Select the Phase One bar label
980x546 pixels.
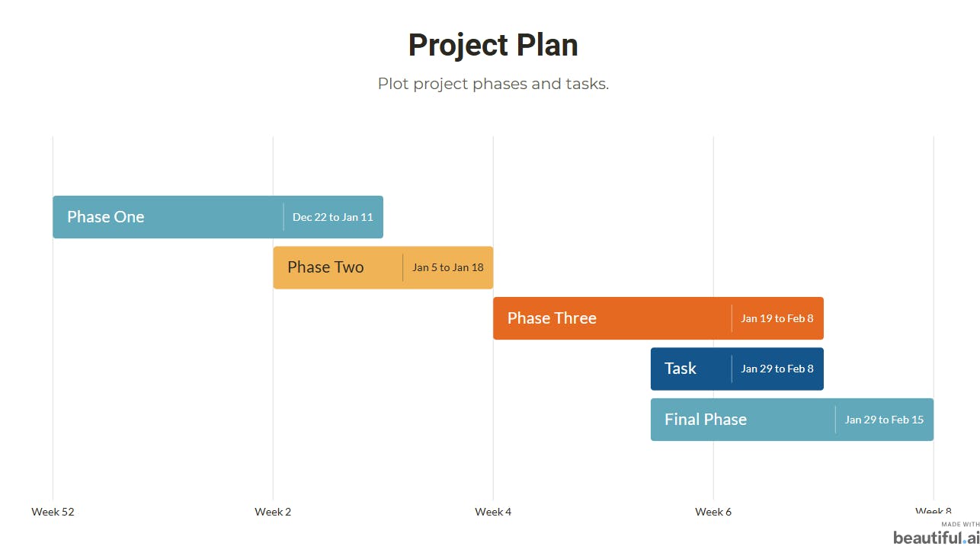point(106,217)
